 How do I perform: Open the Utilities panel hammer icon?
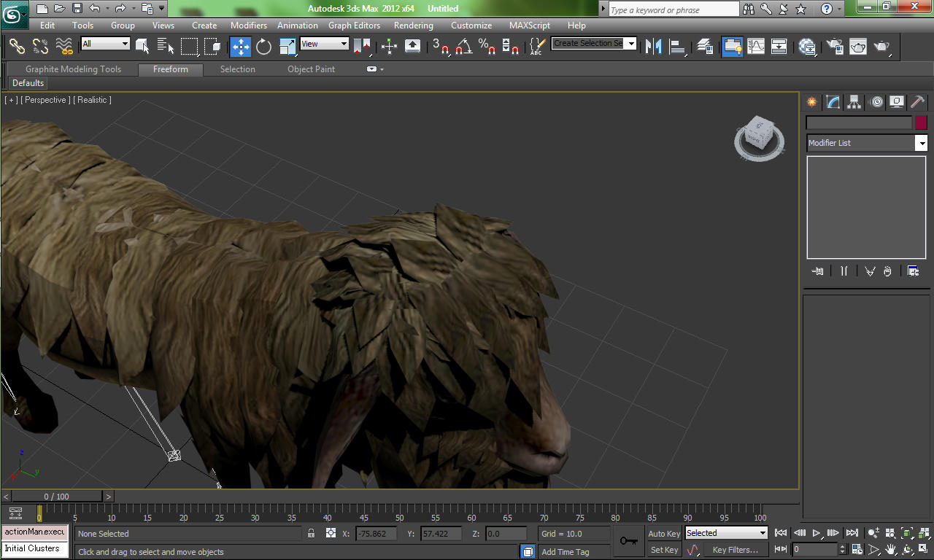pyautogui.click(x=917, y=102)
